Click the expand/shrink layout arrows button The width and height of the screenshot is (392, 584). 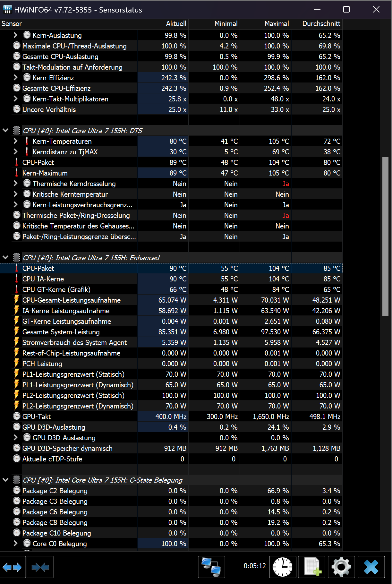(x=12, y=567)
